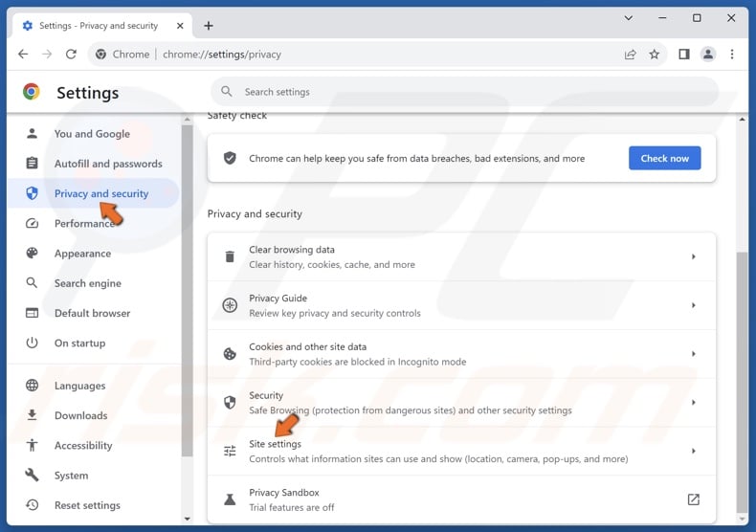Screen dimensions: 756x532
Task: Click the Default browser window icon
Action: click(x=32, y=313)
